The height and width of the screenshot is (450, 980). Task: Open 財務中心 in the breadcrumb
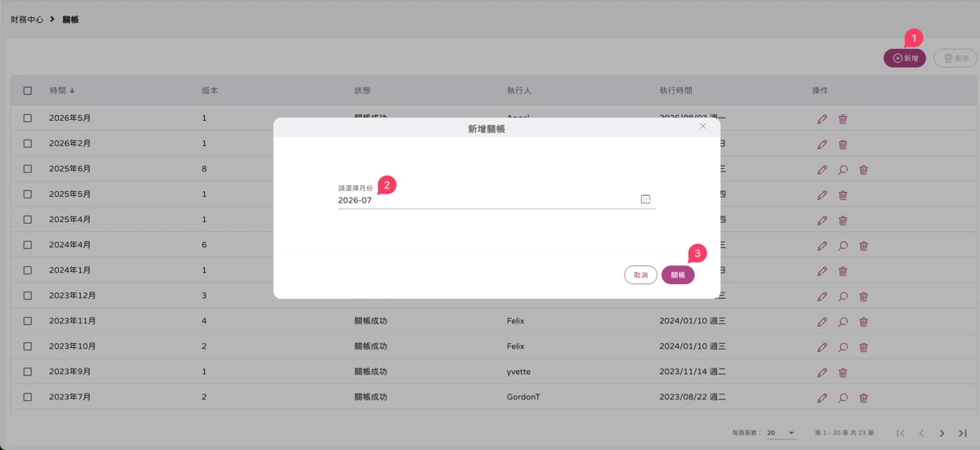pos(27,19)
